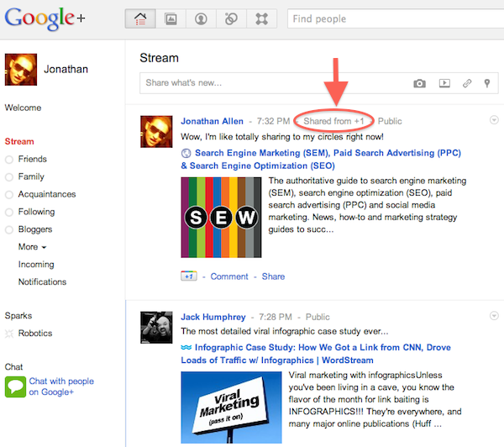The image size is (504, 447).
Task: Open the SEW colorful stripes thumbnail
Action: coord(221,218)
